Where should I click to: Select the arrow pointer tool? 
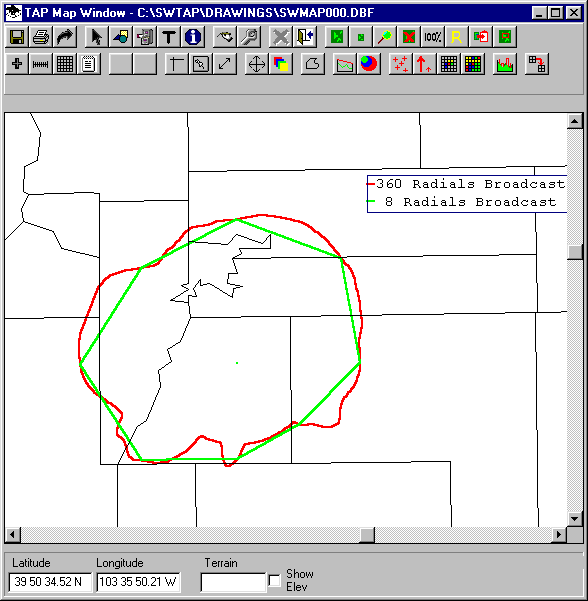(97, 37)
